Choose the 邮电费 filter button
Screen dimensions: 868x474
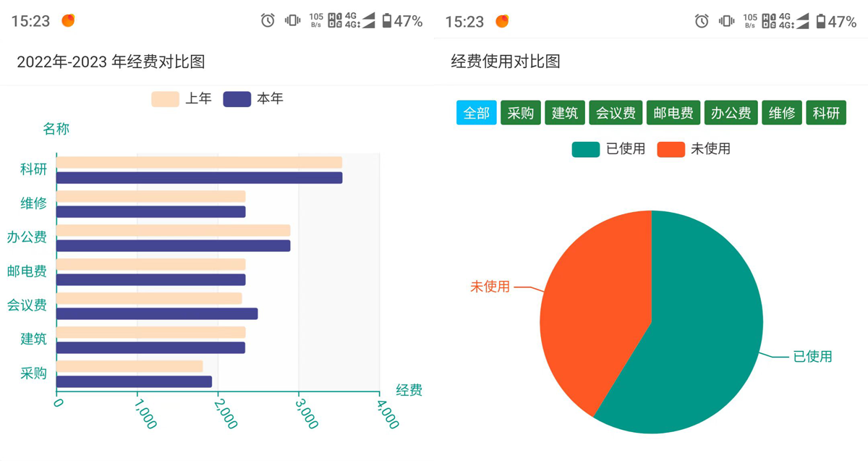[x=673, y=113]
